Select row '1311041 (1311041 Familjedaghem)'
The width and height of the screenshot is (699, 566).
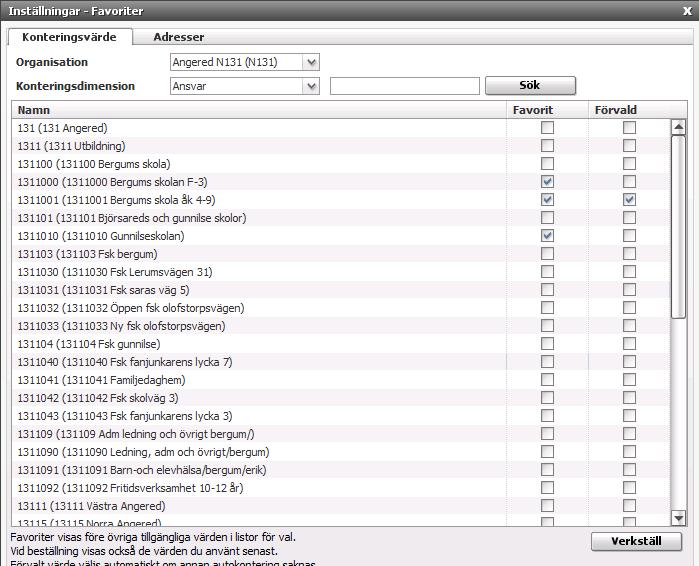(341, 380)
